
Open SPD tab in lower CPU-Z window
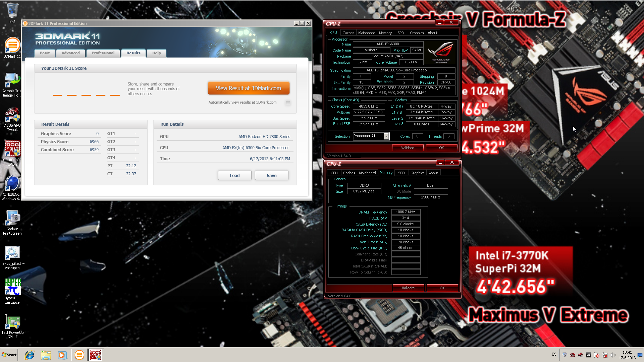(401, 173)
